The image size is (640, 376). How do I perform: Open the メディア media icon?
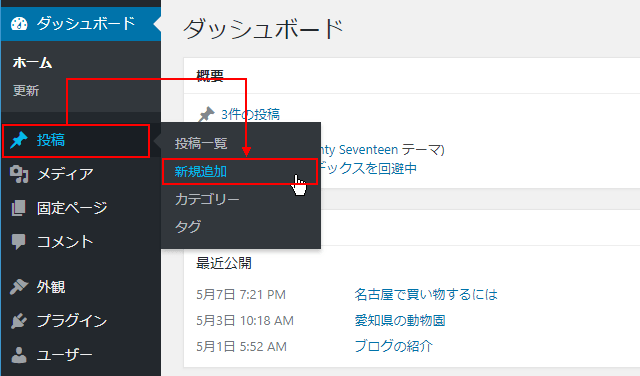pyautogui.click(x=19, y=174)
